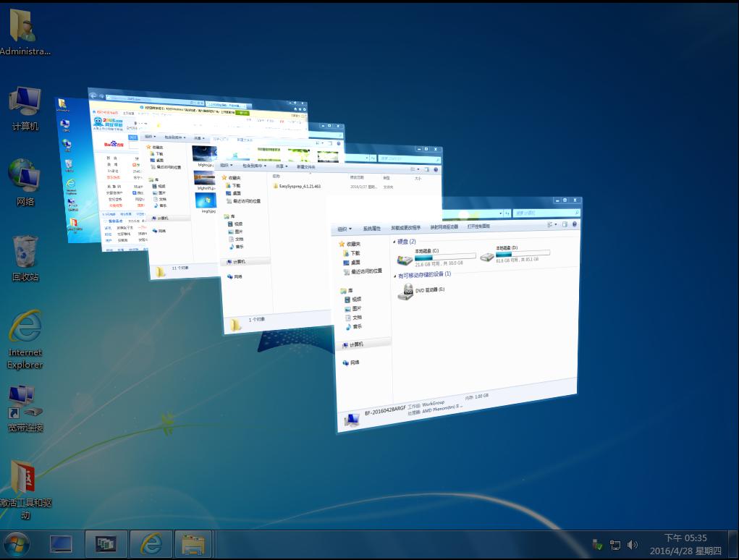Open the Administrator folder icon on desktop
The height and width of the screenshot is (560, 739).
coord(24,31)
